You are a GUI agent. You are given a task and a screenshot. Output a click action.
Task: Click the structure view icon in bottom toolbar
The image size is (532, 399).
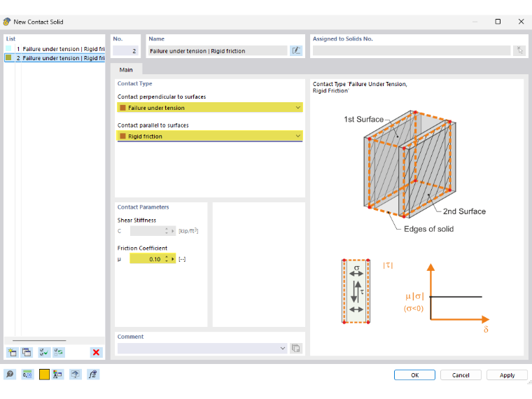point(57,374)
